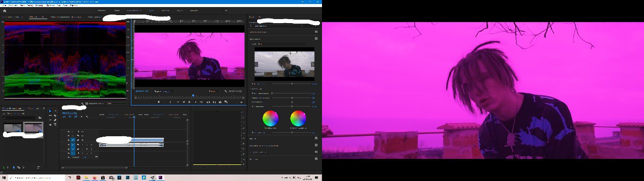Click the Highlight Tint color wheel

coord(298,119)
